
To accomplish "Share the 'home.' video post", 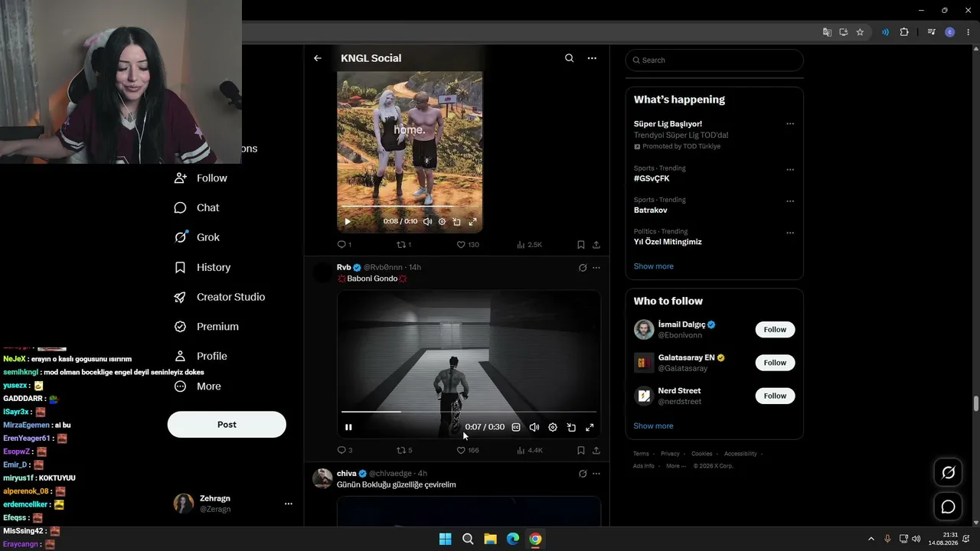I will [x=596, y=245].
